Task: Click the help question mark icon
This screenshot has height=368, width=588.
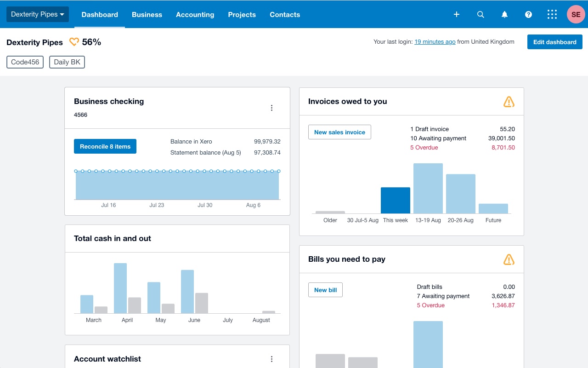Action: coord(528,14)
